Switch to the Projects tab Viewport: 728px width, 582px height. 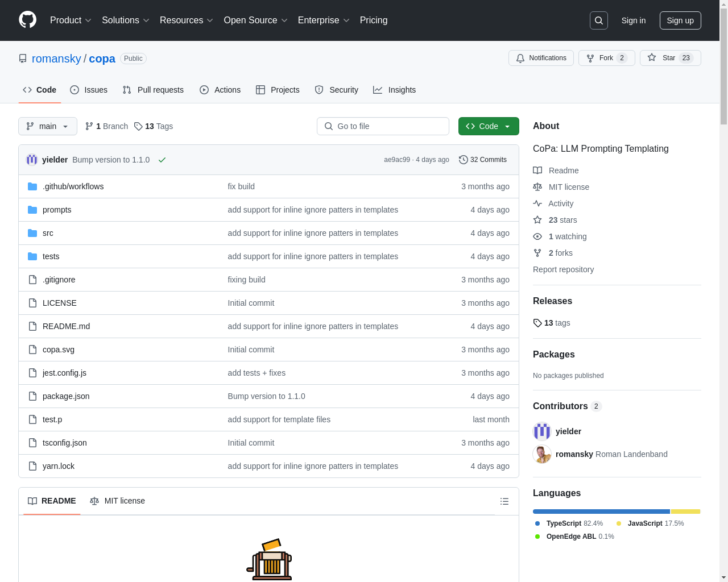[x=278, y=90]
